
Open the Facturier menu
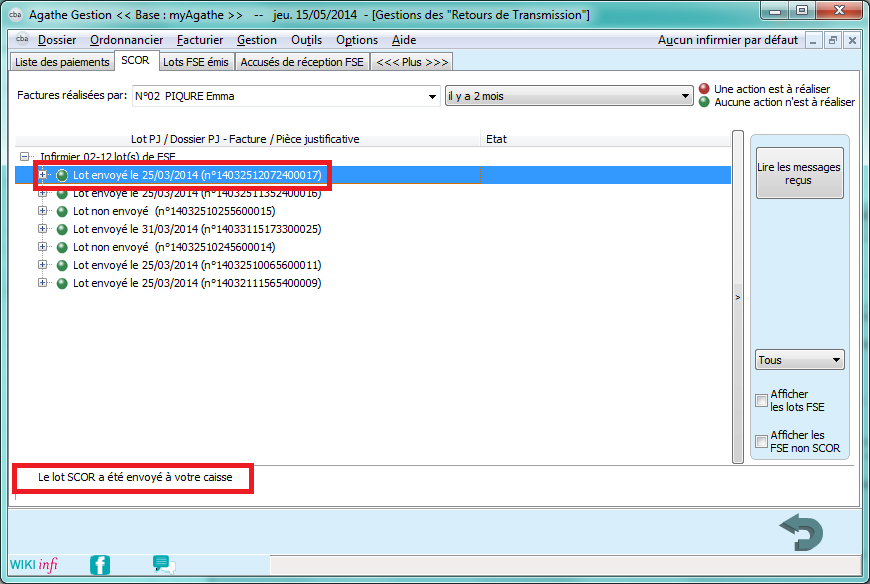200,40
